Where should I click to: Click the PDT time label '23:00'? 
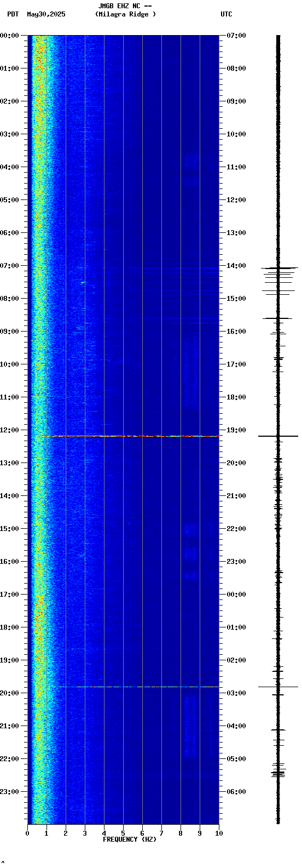click(x=9, y=792)
